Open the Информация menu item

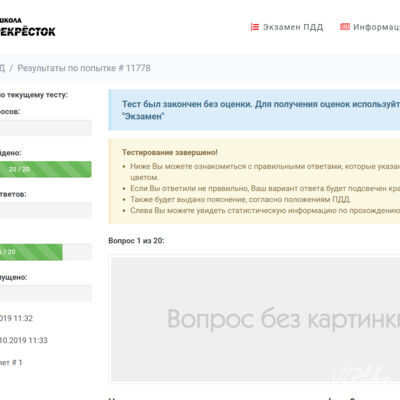[x=376, y=27]
